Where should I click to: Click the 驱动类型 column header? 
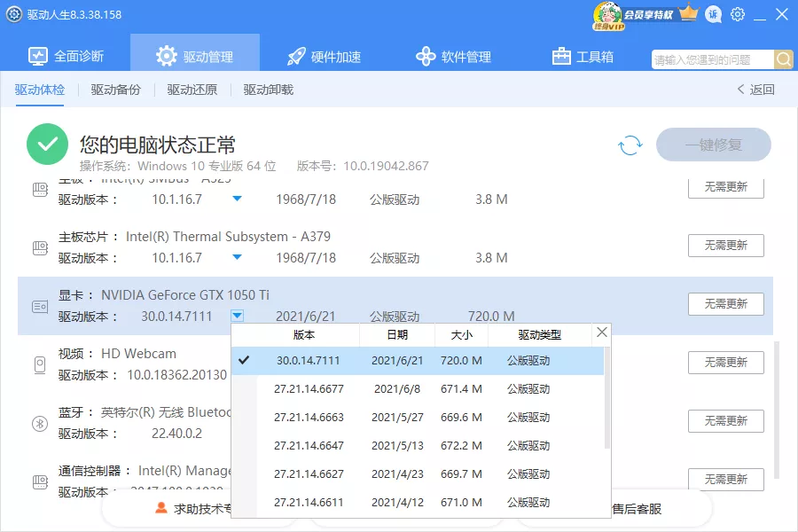[539, 335]
